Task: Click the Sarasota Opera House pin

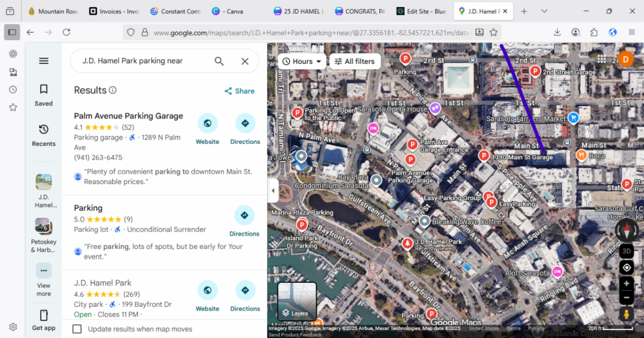Action: (x=435, y=108)
